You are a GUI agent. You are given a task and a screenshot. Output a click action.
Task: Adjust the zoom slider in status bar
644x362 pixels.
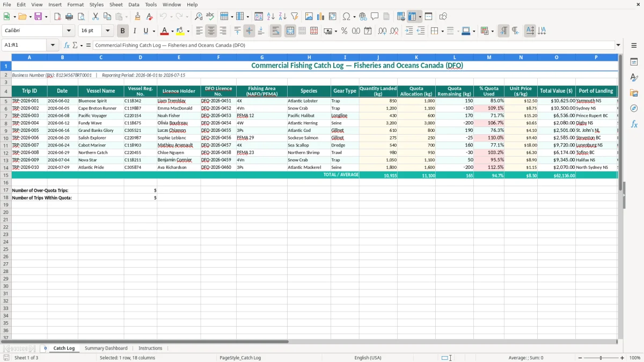coord(601,358)
